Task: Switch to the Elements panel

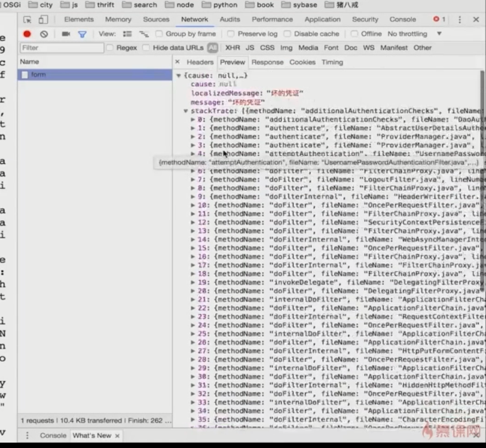Action: click(x=79, y=19)
